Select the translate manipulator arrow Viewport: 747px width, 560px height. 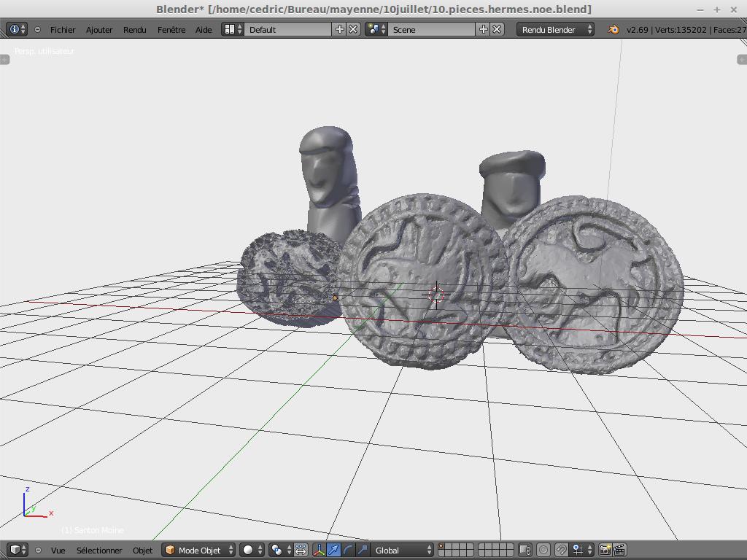click(x=333, y=550)
